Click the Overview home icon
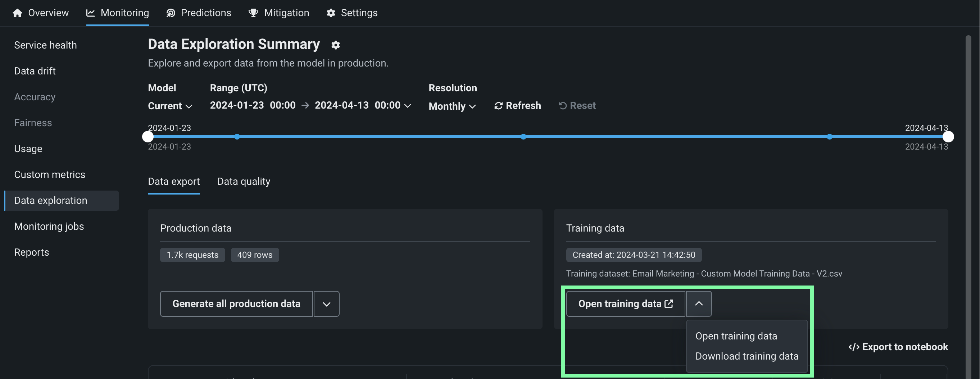Image resolution: width=980 pixels, height=379 pixels. click(17, 13)
